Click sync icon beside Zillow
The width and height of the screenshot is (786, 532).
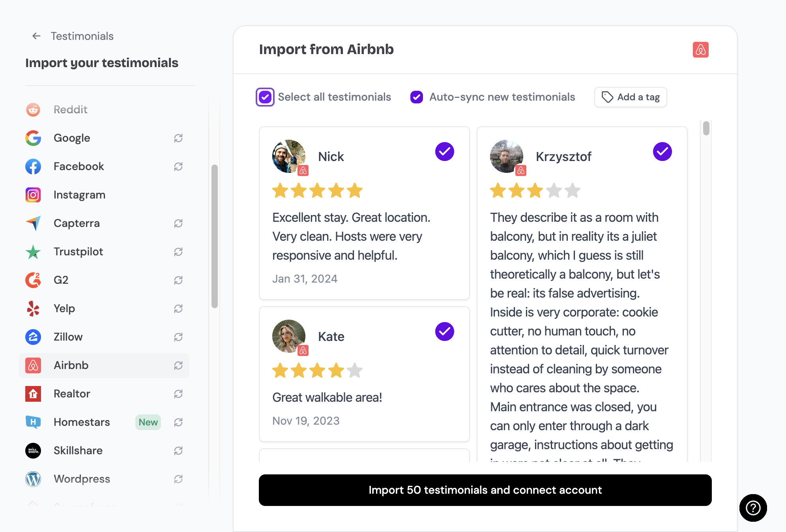coord(178,337)
